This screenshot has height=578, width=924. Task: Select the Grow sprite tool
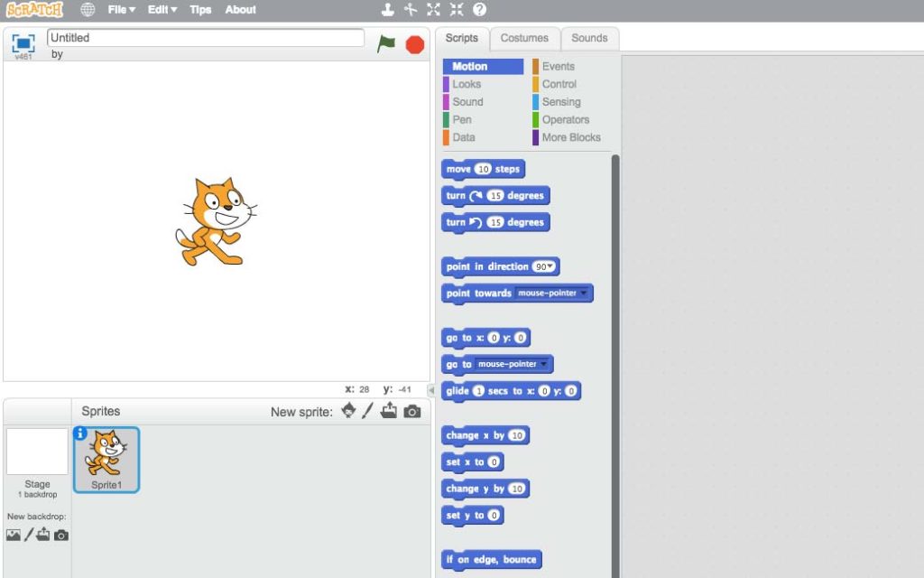click(434, 9)
